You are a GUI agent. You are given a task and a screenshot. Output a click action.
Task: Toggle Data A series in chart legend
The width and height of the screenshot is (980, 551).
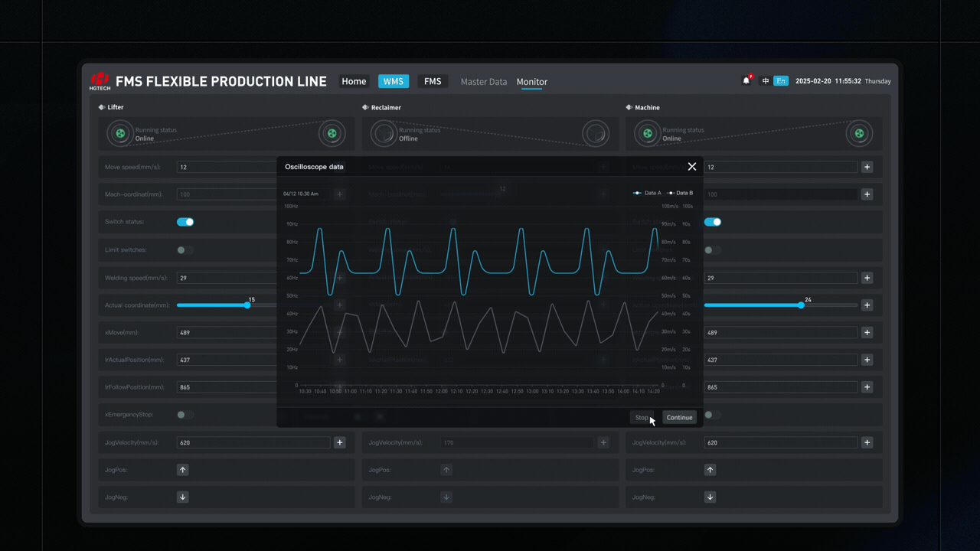[x=647, y=193]
